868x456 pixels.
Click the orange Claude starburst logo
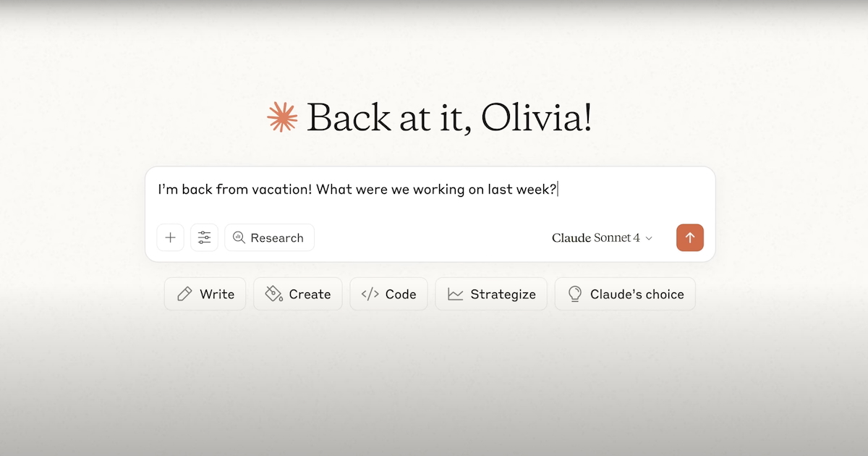point(282,117)
